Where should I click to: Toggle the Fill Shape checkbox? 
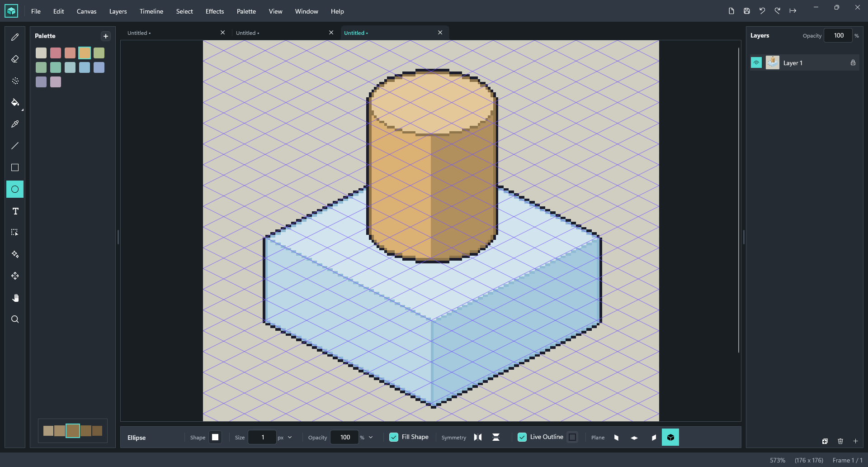pos(394,437)
